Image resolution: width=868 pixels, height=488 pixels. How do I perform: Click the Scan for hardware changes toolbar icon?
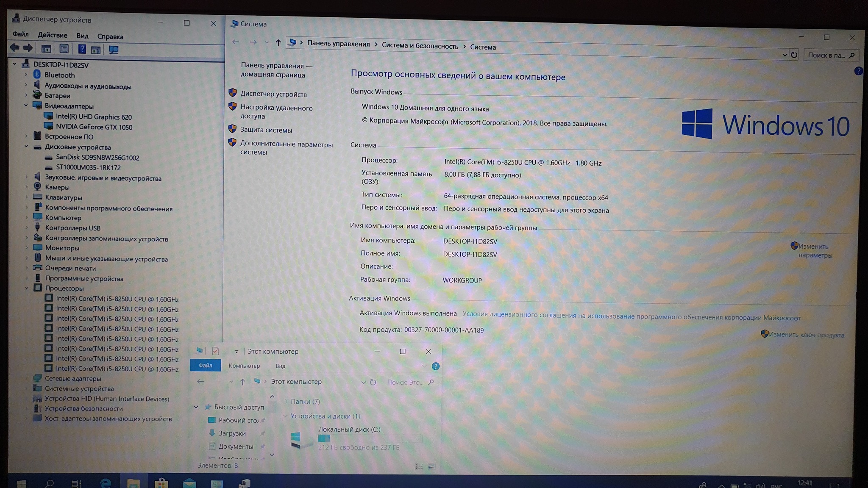pos(114,50)
